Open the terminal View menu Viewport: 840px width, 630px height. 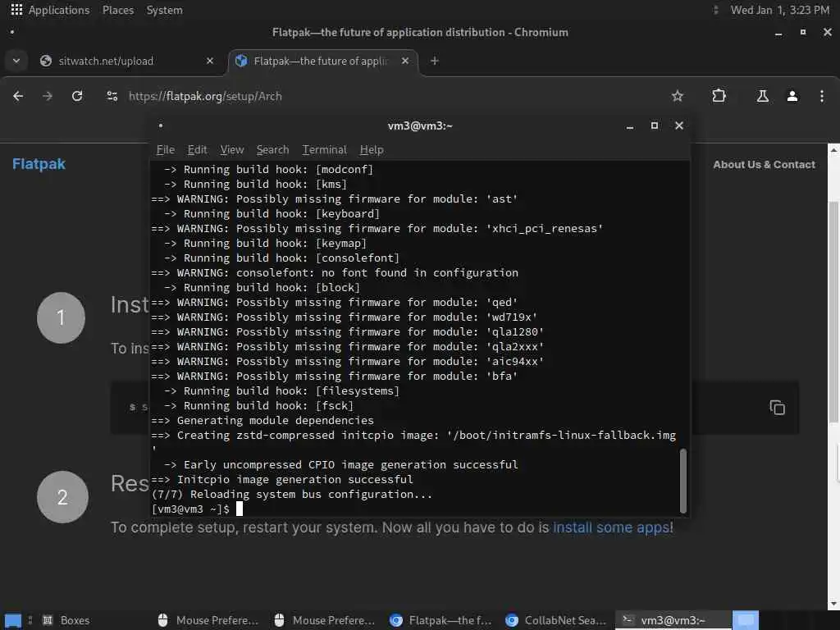tap(232, 150)
